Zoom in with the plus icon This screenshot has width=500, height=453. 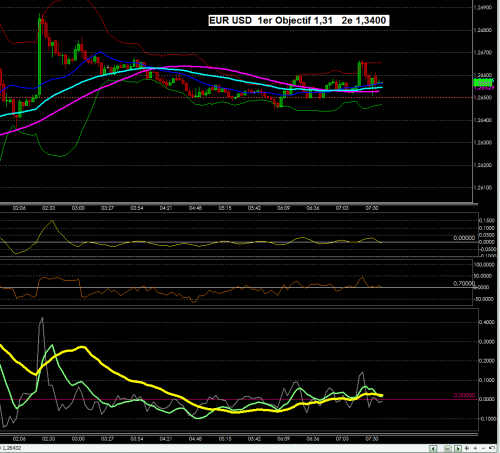pos(475,448)
